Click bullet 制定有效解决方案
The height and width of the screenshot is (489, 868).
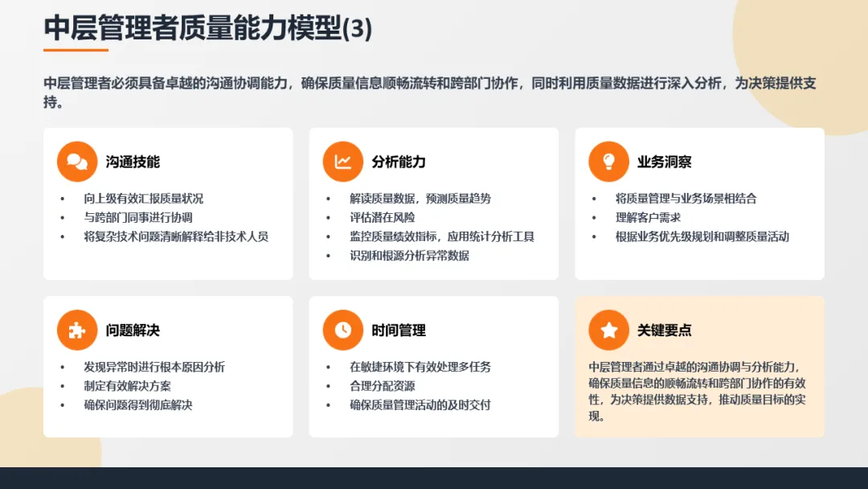[127, 386]
